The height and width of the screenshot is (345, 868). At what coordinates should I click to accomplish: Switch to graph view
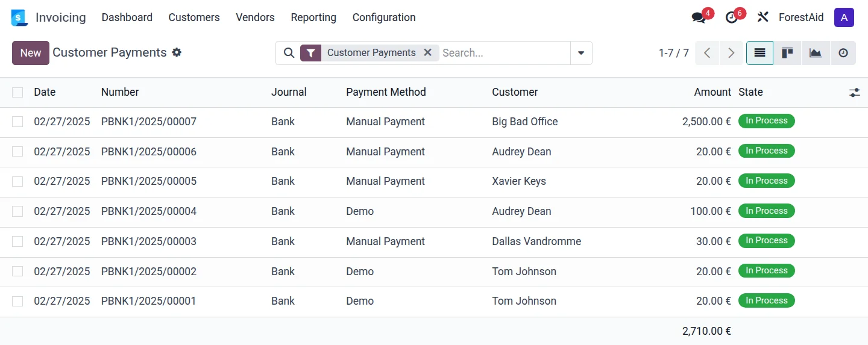point(816,53)
